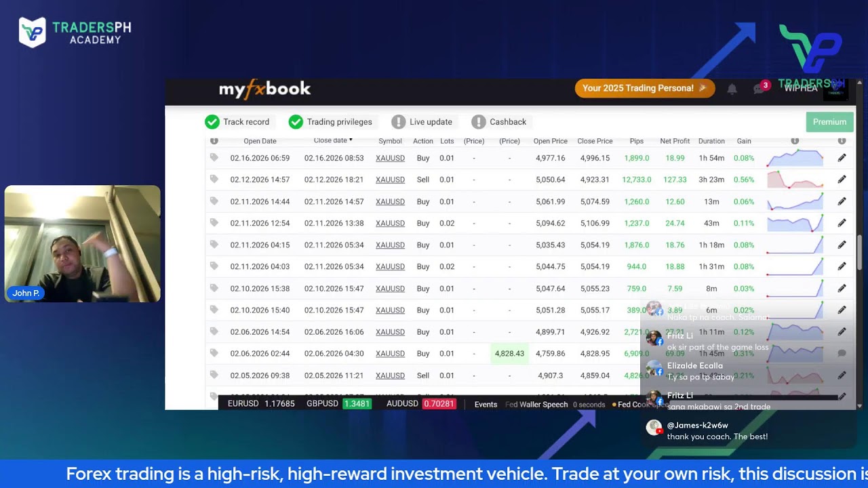
Task: Click the highlighted 4,828.43 price cell
Action: click(x=509, y=353)
